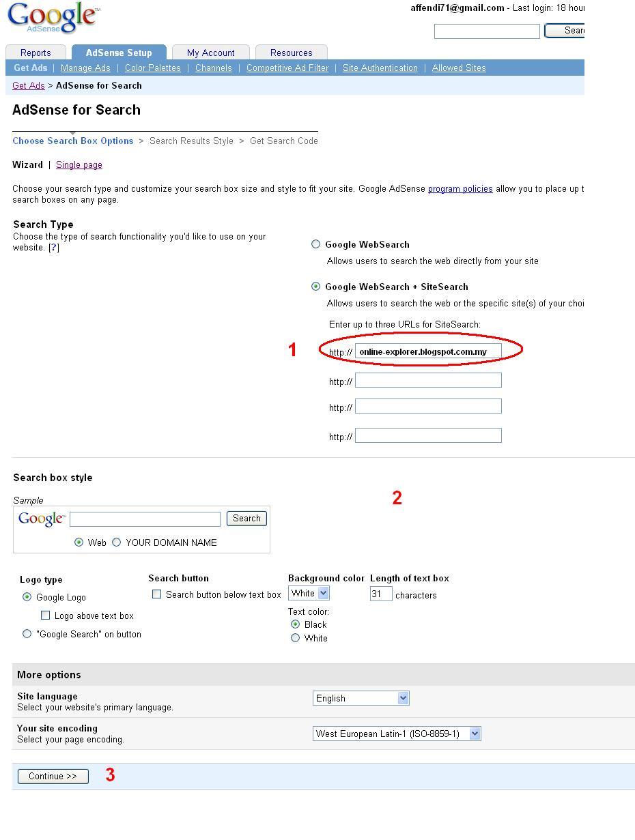Open Competitive Ad Filter page
635x840 pixels.
(x=287, y=68)
